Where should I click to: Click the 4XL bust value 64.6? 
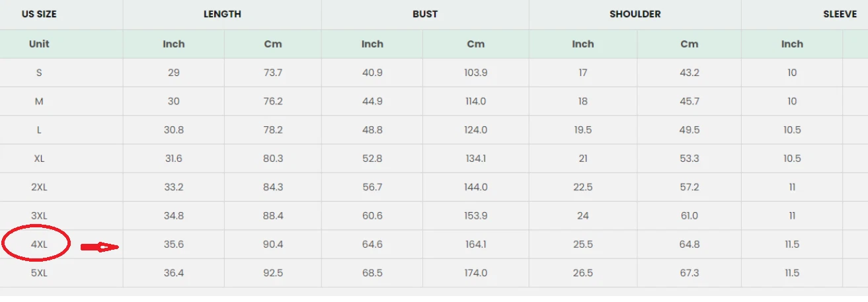pyautogui.click(x=372, y=245)
